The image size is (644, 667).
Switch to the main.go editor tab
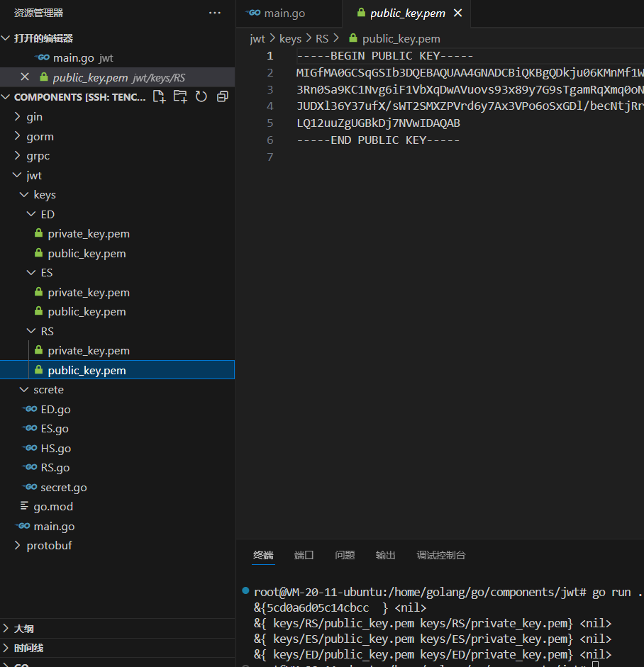click(284, 13)
